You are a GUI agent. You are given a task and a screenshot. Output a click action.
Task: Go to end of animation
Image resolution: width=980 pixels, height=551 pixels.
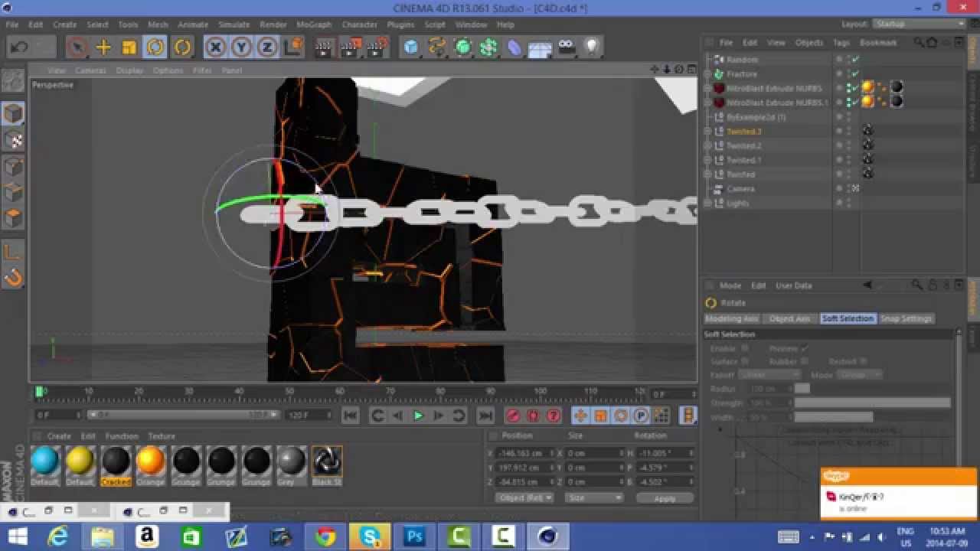(x=485, y=416)
